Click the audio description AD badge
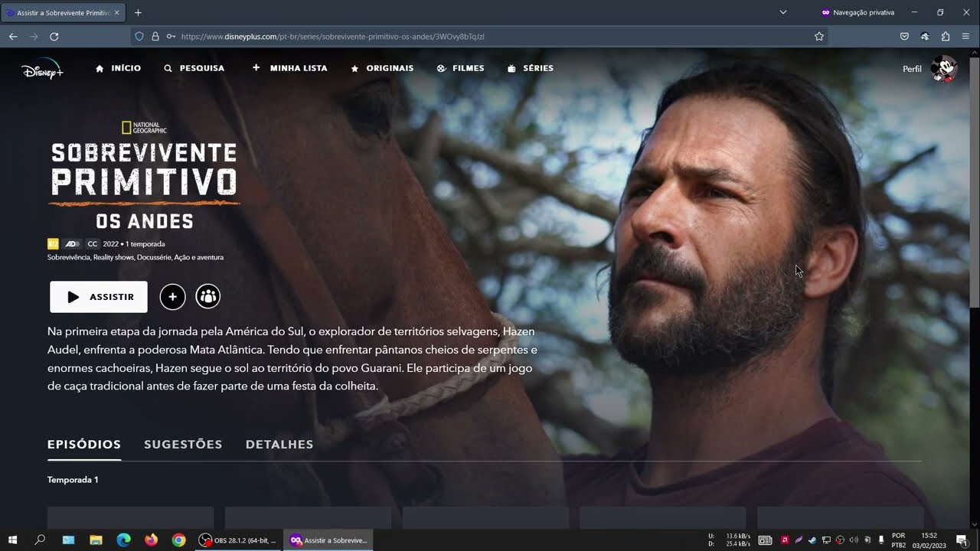The width and height of the screenshot is (980, 551). (x=72, y=244)
